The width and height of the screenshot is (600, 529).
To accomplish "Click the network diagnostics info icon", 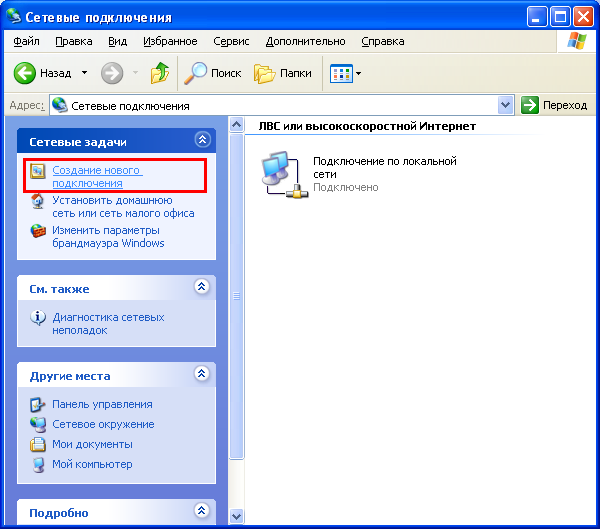I will pos(38,318).
